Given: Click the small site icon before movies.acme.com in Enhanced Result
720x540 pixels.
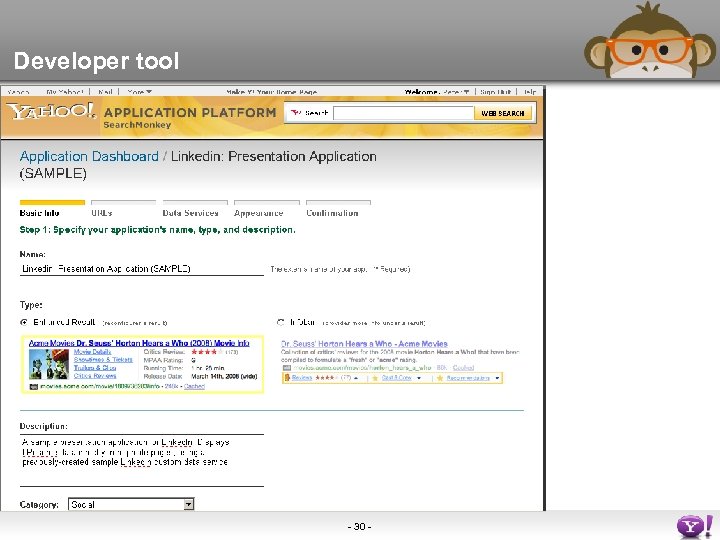Looking at the screenshot, I should (x=34, y=387).
